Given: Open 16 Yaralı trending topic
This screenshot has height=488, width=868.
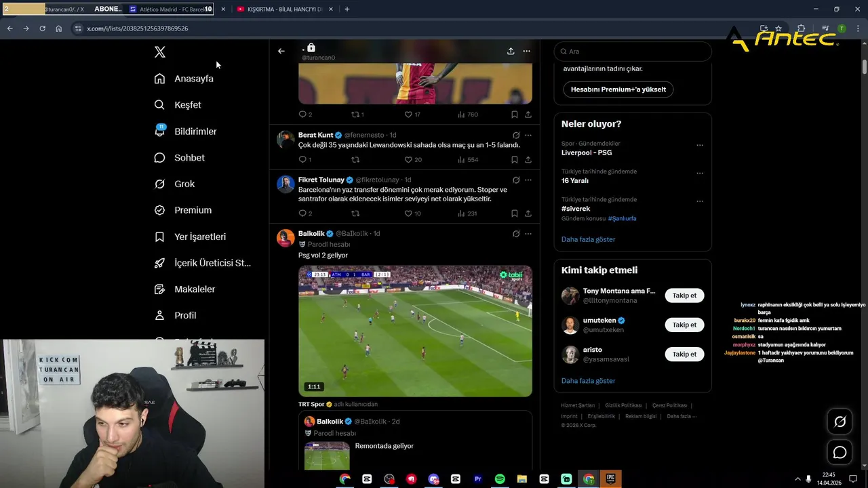Looking at the screenshot, I should pyautogui.click(x=575, y=181).
